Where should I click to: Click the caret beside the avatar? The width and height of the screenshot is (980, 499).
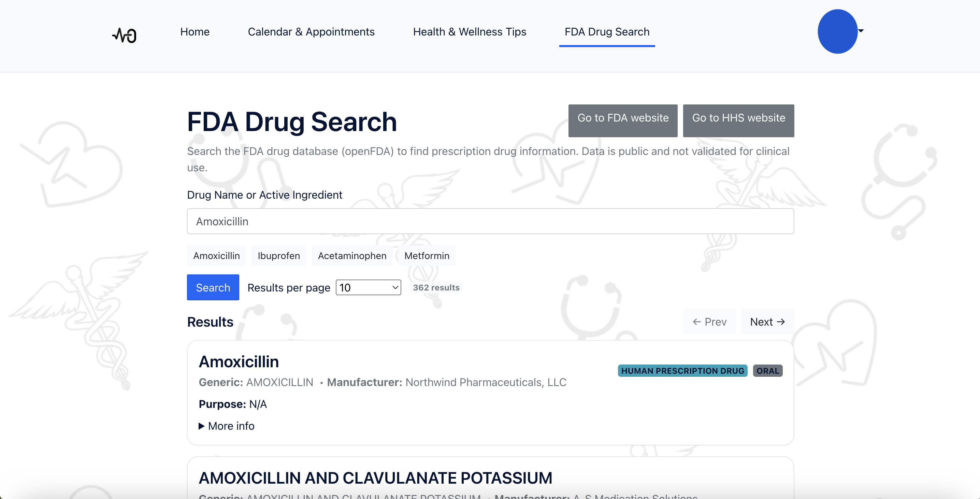point(861,31)
